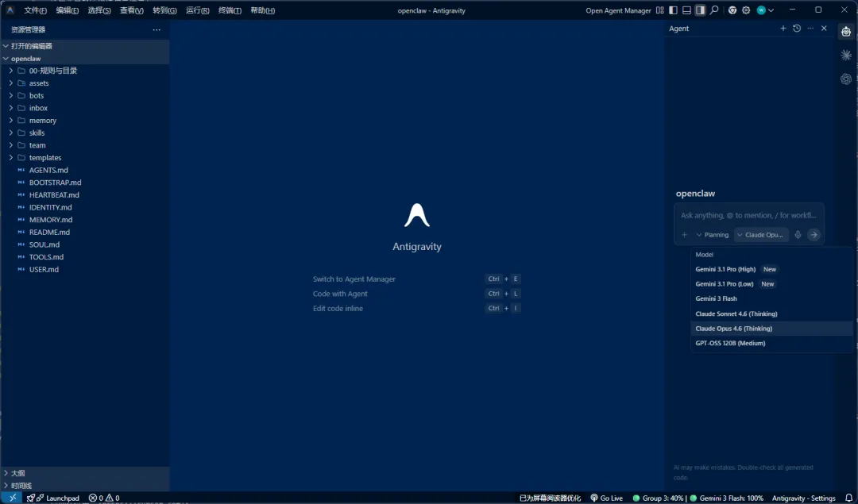Click the send arrow in agent prompt
The width and height of the screenshot is (858, 504).
point(814,234)
